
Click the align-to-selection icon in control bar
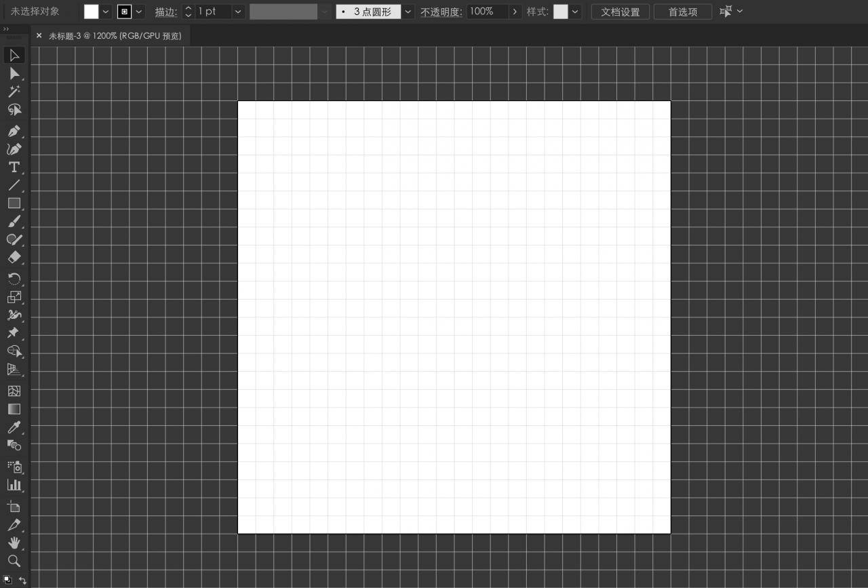click(726, 11)
